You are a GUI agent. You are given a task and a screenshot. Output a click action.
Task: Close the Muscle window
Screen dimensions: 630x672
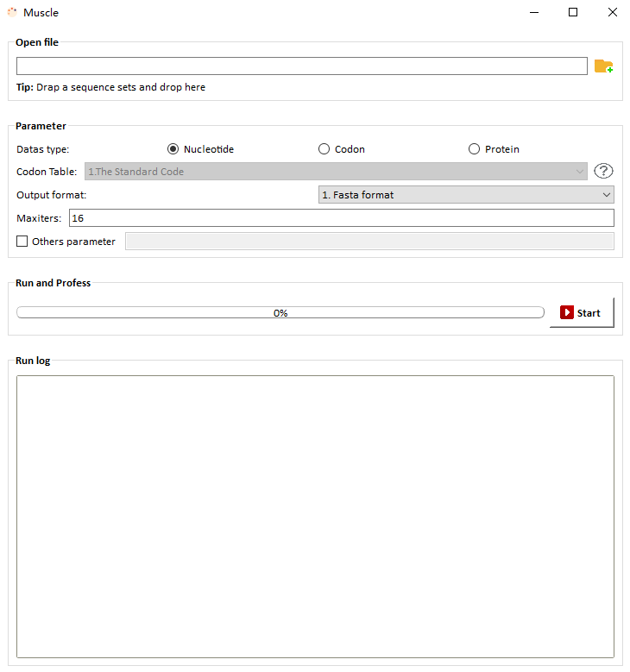[x=613, y=12]
